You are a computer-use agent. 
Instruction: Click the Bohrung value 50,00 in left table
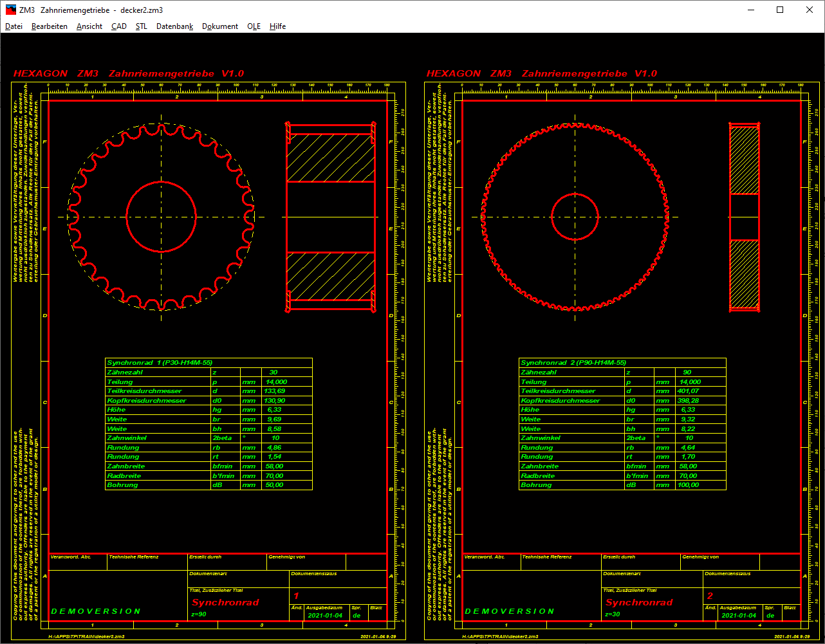click(274, 485)
